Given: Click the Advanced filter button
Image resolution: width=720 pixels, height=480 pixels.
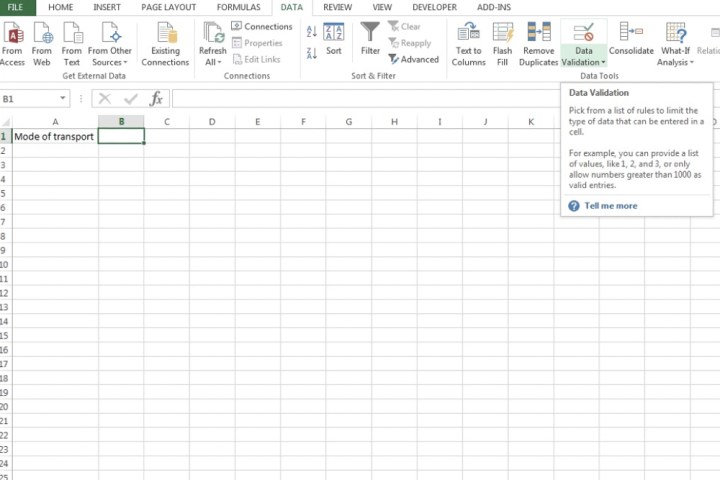Looking at the screenshot, I should point(414,59).
